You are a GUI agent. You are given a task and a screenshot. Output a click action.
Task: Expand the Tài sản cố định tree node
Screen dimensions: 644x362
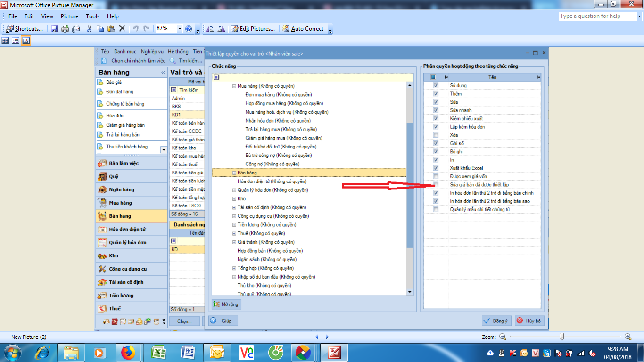234,207
